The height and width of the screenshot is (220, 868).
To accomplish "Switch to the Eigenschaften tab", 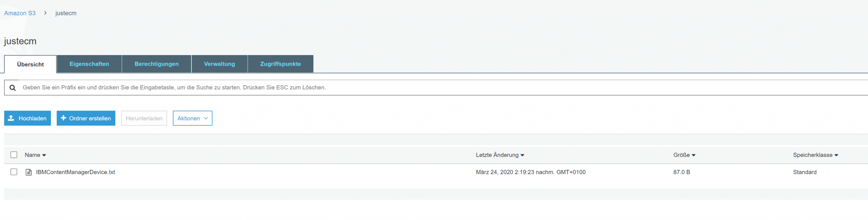I will click(89, 64).
